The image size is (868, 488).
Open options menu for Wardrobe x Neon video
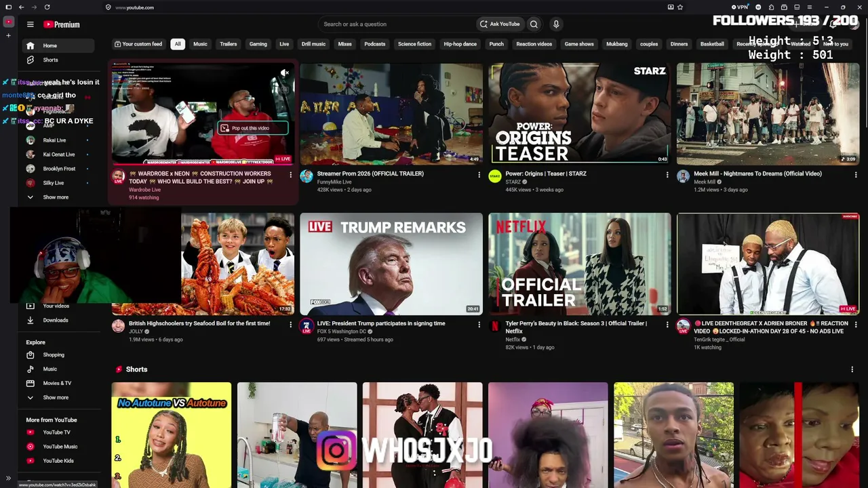pyautogui.click(x=290, y=175)
